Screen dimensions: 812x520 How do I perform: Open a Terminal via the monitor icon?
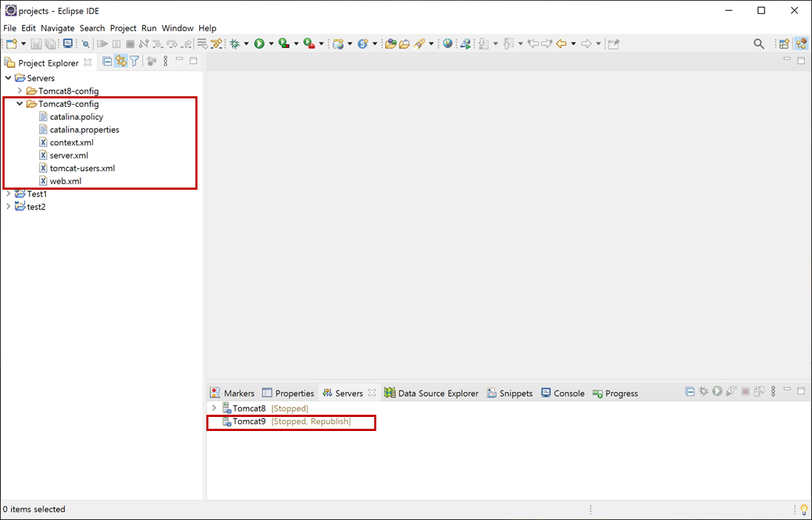pyautogui.click(x=68, y=44)
